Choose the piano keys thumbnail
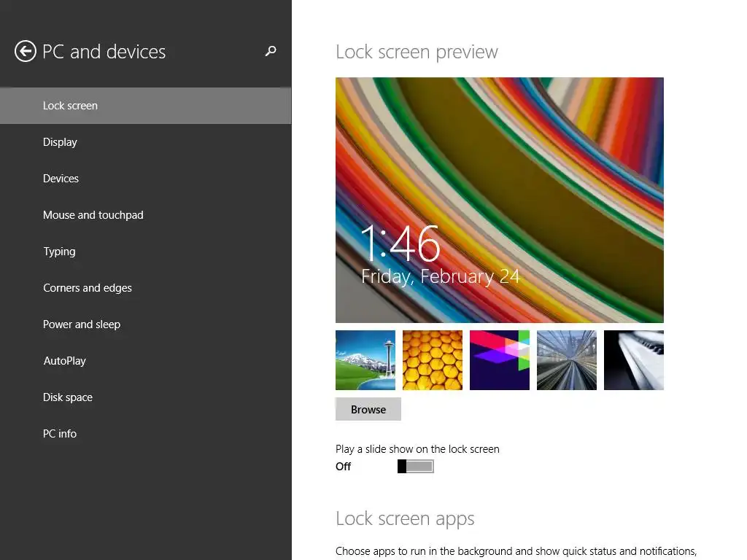Image resolution: width=747 pixels, height=560 pixels. [634, 360]
